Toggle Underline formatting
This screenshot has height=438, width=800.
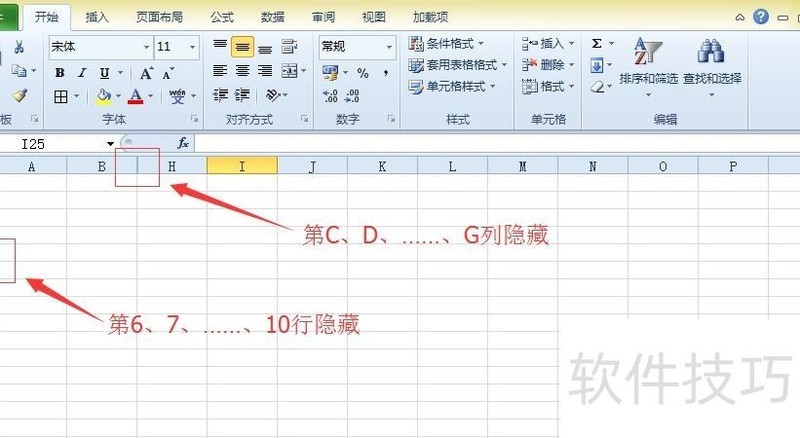click(105, 73)
